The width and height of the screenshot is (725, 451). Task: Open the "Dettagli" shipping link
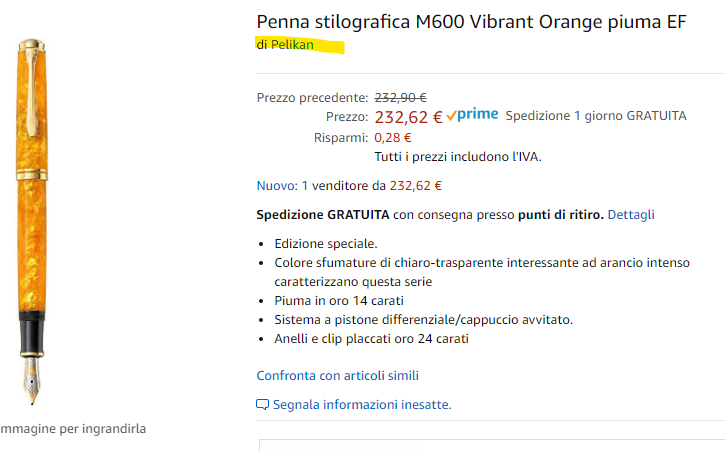(x=631, y=215)
